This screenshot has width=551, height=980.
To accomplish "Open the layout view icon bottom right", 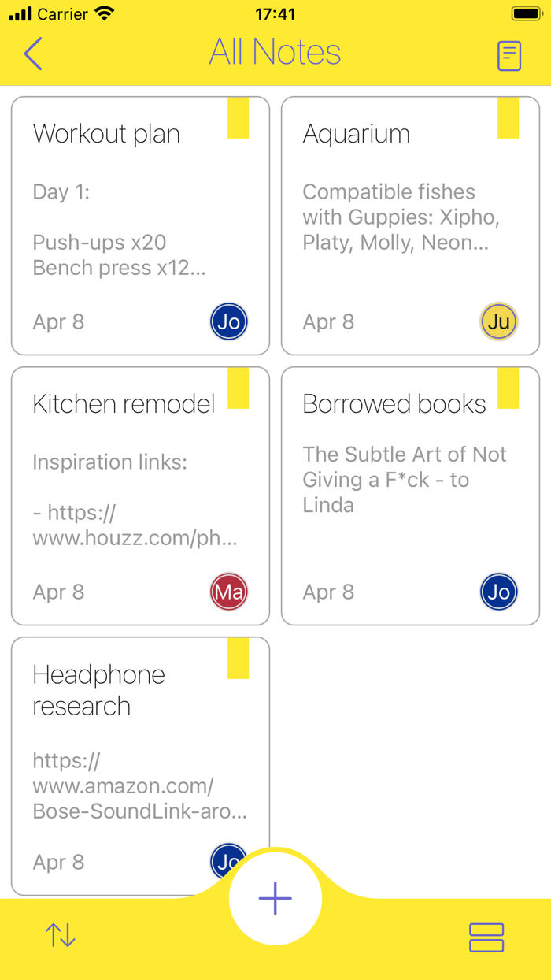I will point(486,937).
